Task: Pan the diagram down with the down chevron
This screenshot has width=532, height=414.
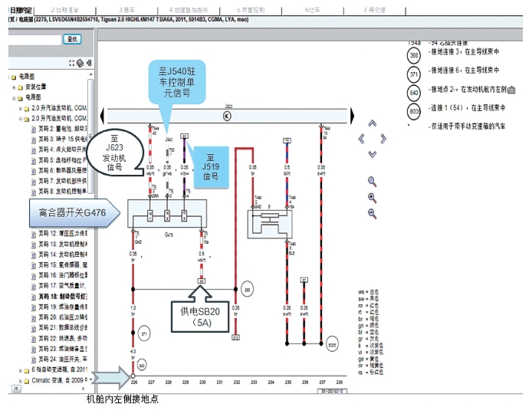Action: 373,154
